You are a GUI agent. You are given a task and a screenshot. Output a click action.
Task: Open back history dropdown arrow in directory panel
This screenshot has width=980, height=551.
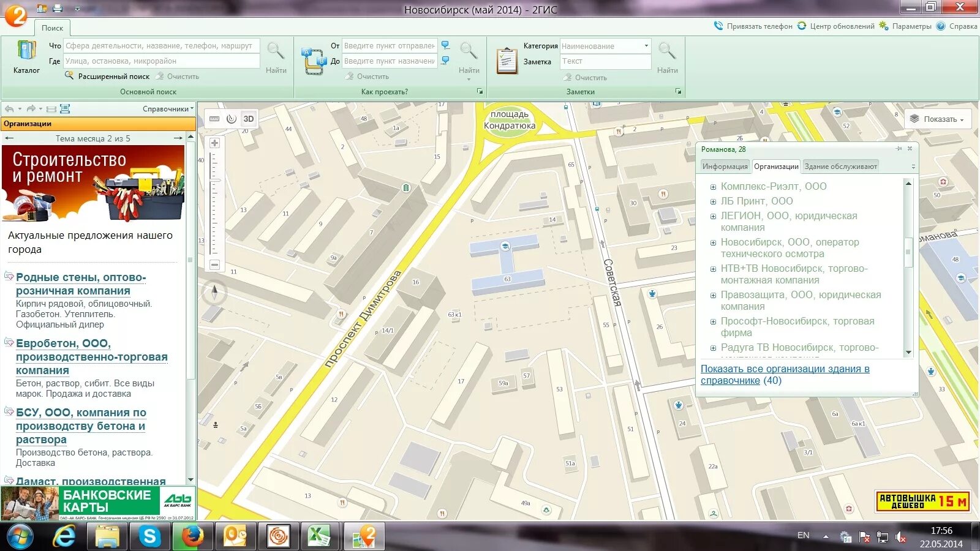(x=20, y=109)
